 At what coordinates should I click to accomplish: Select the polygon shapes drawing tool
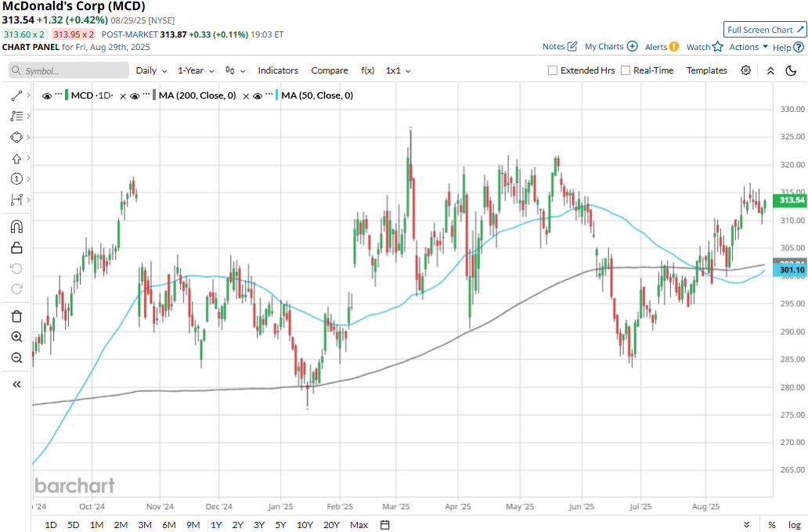click(x=16, y=138)
